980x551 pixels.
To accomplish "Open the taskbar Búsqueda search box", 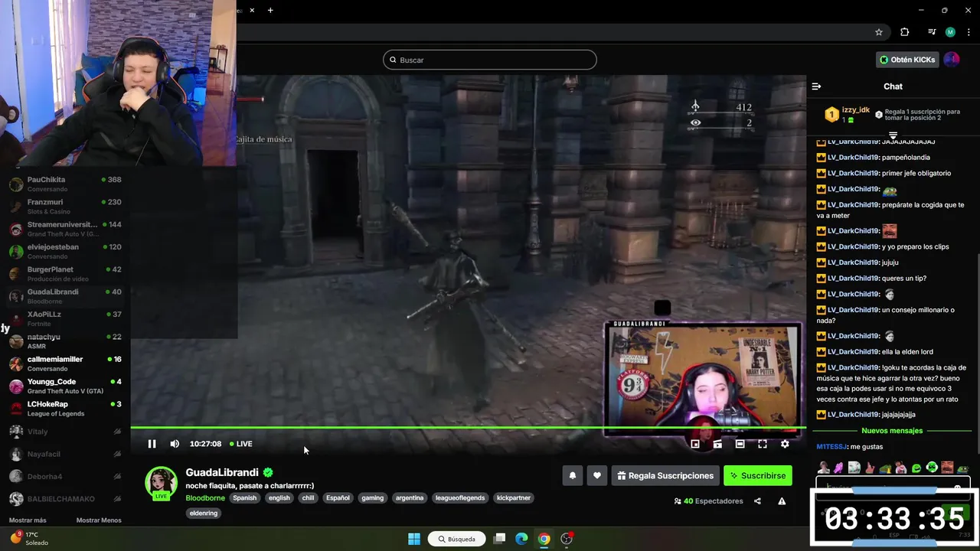I will pyautogui.click(x=457, y=539).
